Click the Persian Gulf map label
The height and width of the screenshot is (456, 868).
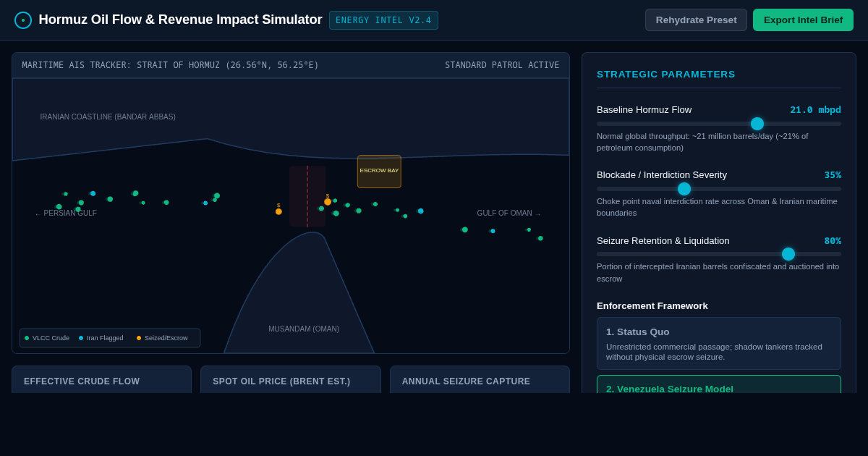pos(66,214)
